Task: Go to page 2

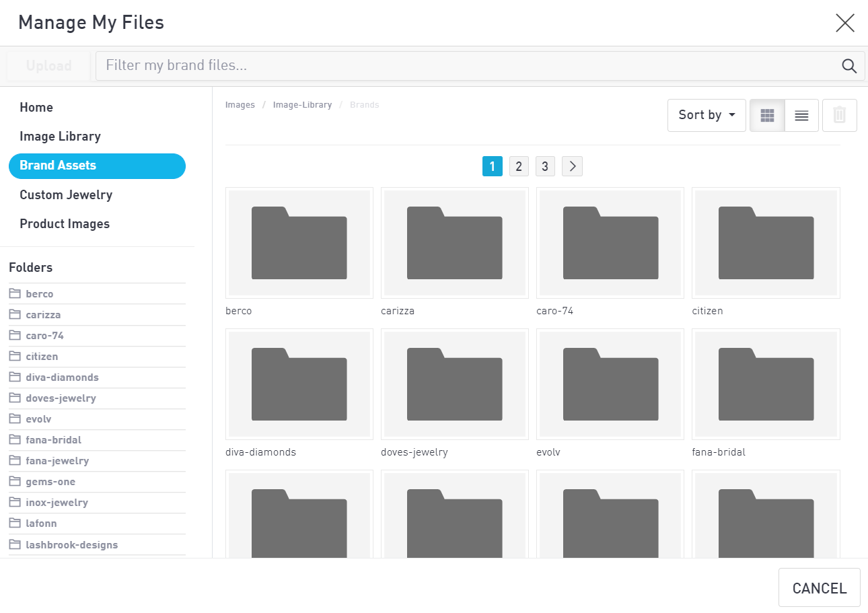Action: tap(519, 166)
